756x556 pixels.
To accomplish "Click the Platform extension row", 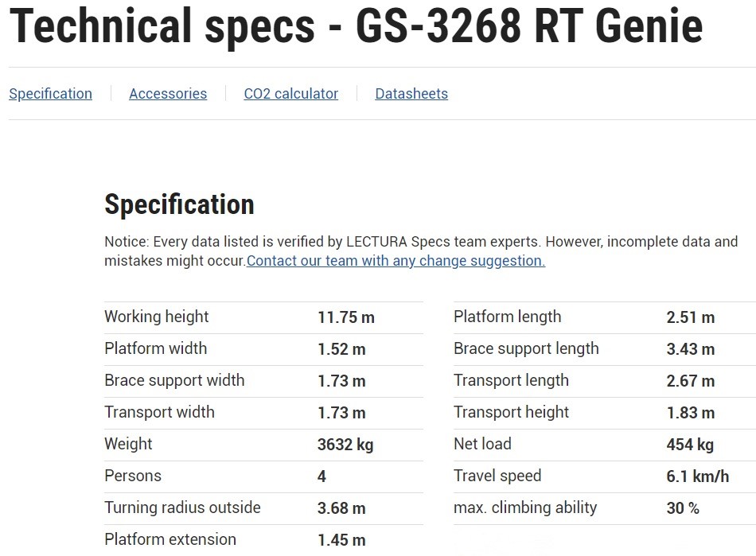I will tap(170, 539).
